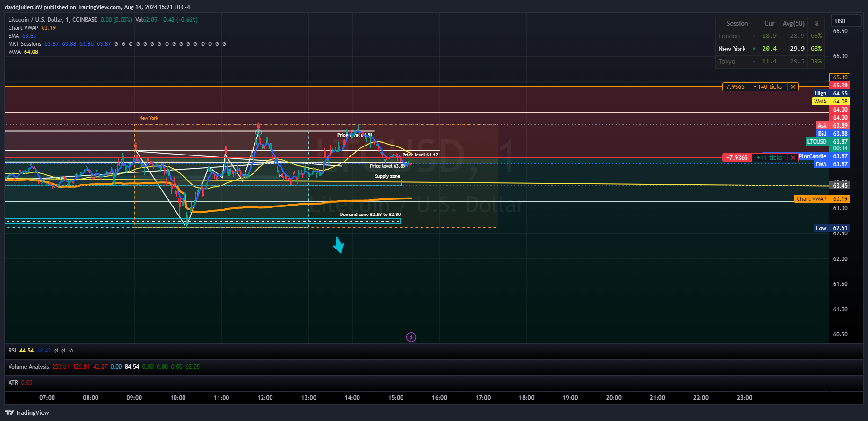This screenshot has height=421, width=868.
Task: Click the Chart VWAP 63.19 axis label
Action: pos(822,199)
